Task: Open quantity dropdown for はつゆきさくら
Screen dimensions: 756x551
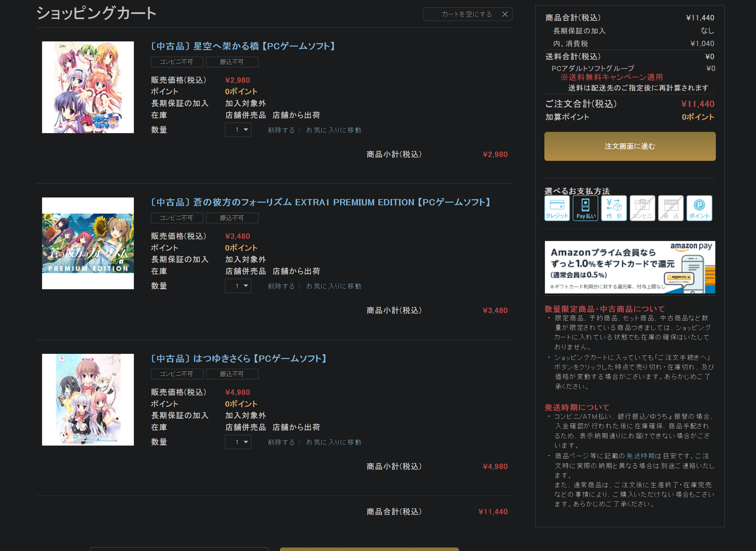Action: [238, 442]
